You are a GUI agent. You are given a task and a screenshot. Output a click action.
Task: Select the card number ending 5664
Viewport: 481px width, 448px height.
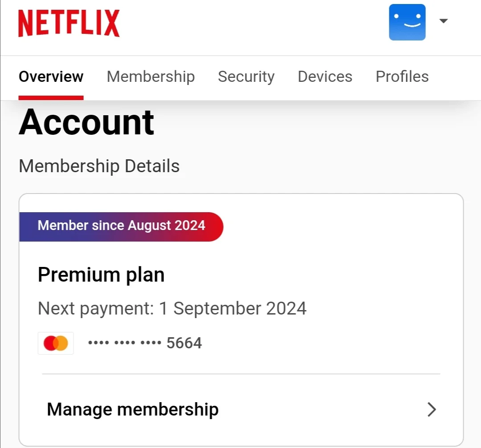(145, 343)
